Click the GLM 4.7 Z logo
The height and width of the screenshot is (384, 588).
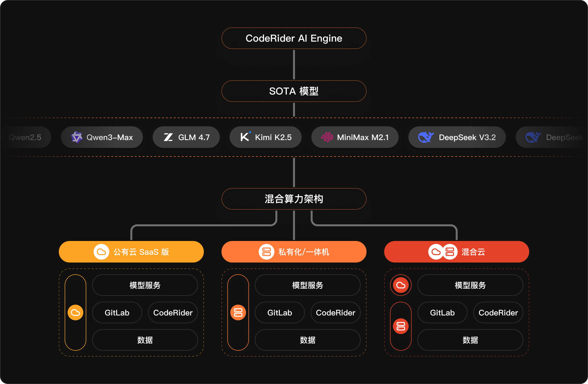pos(168,137)
